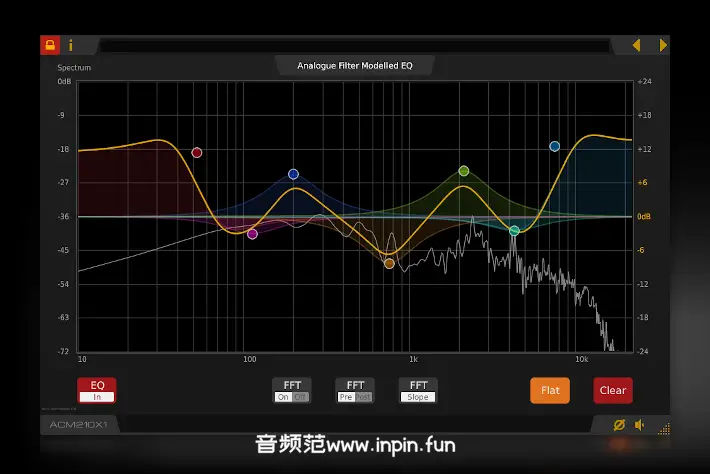Toggle the phase invert icon
Screen dimensions: 710x474
[619, 425]
